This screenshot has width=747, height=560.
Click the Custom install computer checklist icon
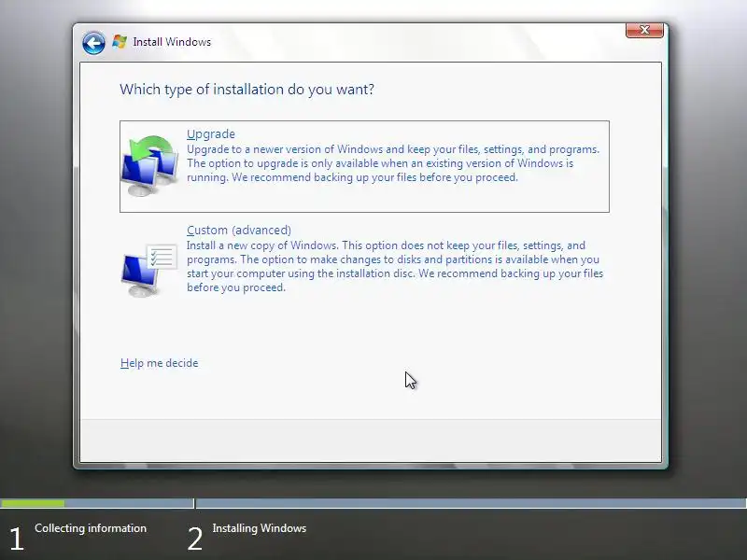(149, 271)
